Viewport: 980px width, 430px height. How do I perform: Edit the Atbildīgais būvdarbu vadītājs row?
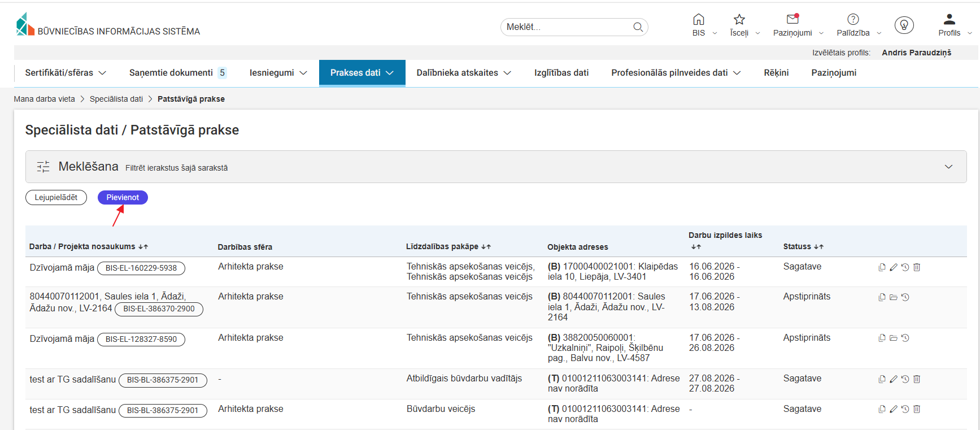coord(894,379)
